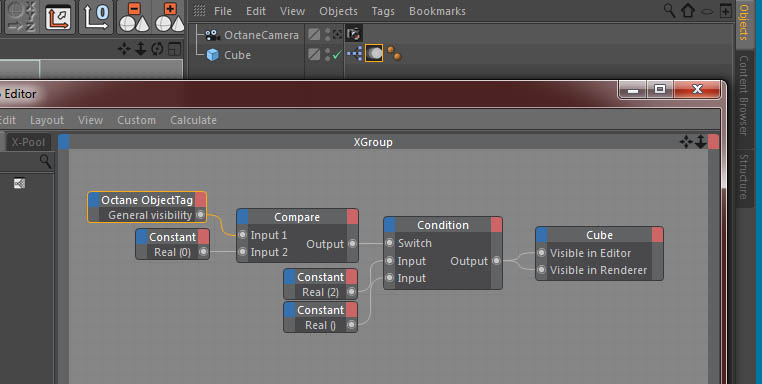The width and height of the screenshot is (762, 384).
Task: Open Cube node red output ports menu
Action: click(x=657, y=235)
